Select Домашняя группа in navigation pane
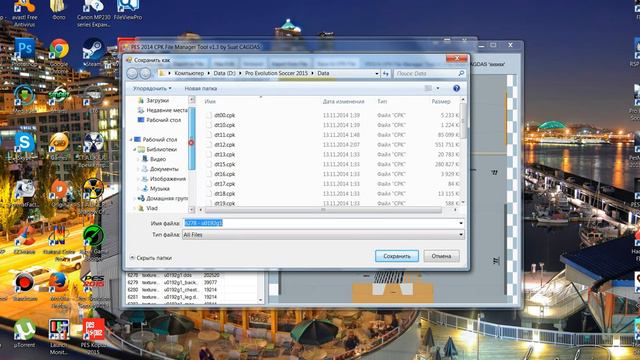The height and width of the screenshot is (360, 640). [x=167, y=198]
